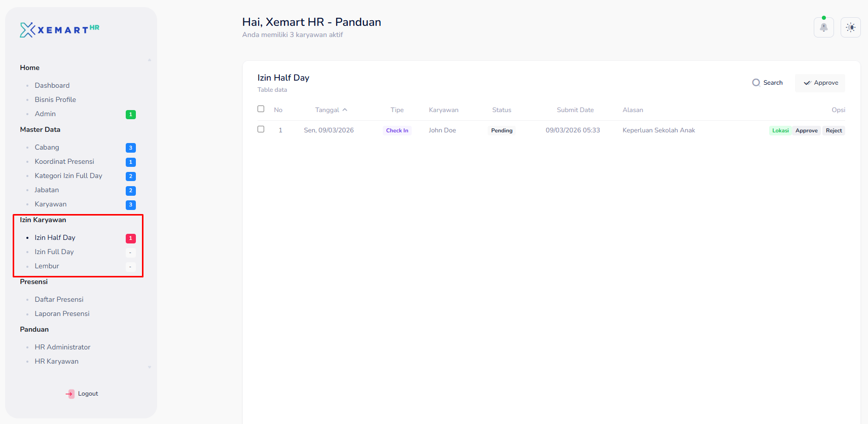Go to Izin Full Day menu item

click(x=54, y=252)
